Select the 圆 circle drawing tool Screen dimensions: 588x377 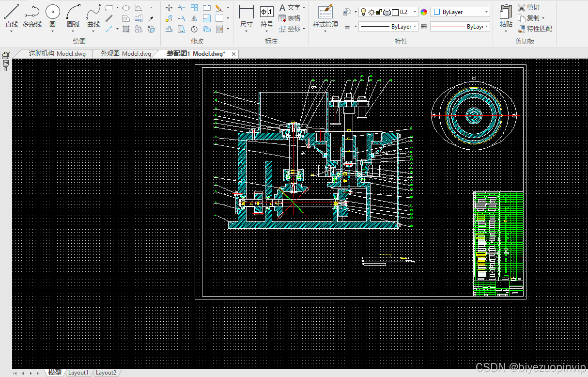(52, 16)
